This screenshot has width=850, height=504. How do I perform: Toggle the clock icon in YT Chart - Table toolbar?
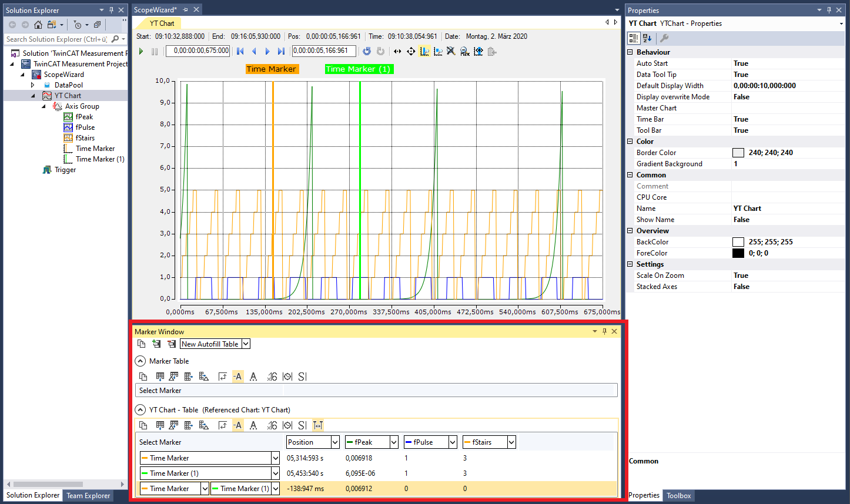(287, 425)
